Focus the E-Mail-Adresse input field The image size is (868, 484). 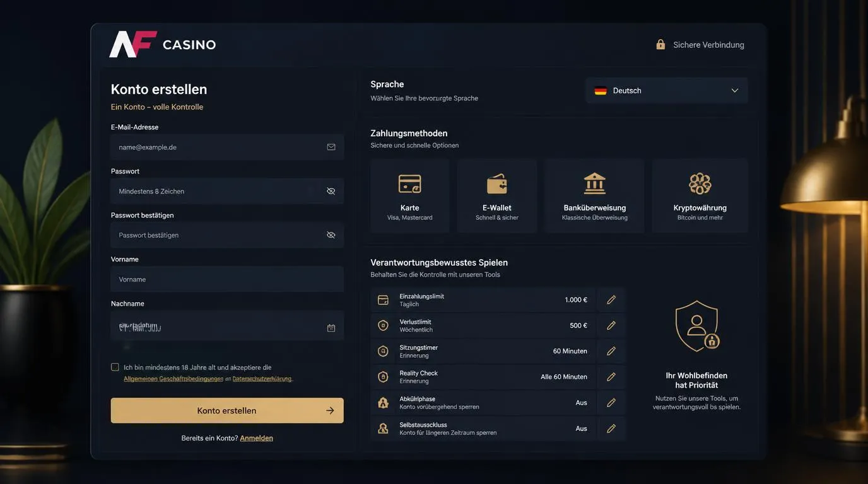click(x=227, y=147)
